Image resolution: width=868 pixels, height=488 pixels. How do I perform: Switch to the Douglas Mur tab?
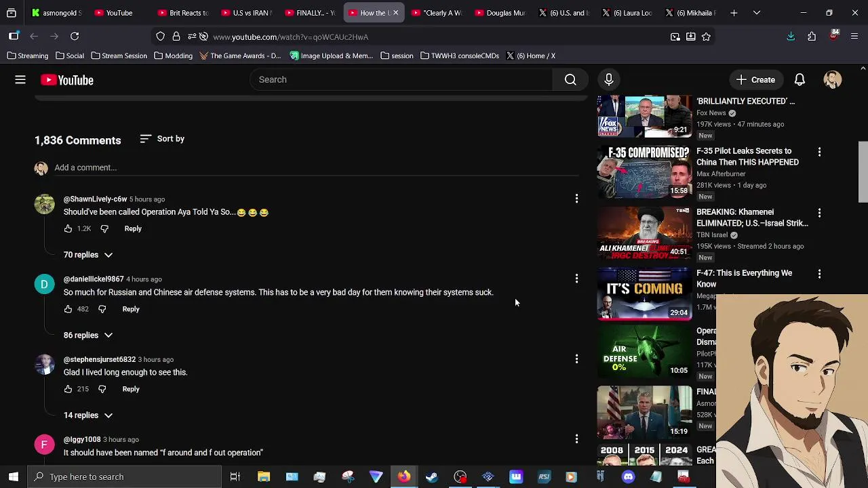pos(500,13)
